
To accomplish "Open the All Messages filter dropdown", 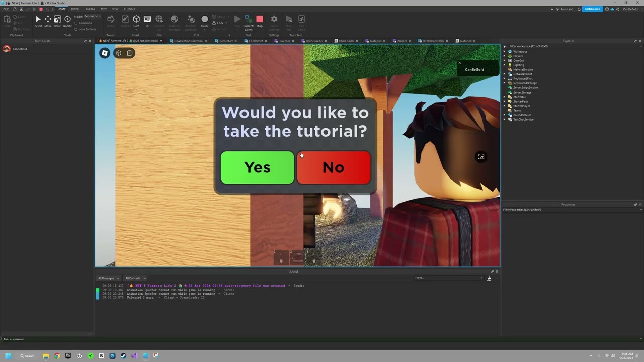I will (108, 278).
